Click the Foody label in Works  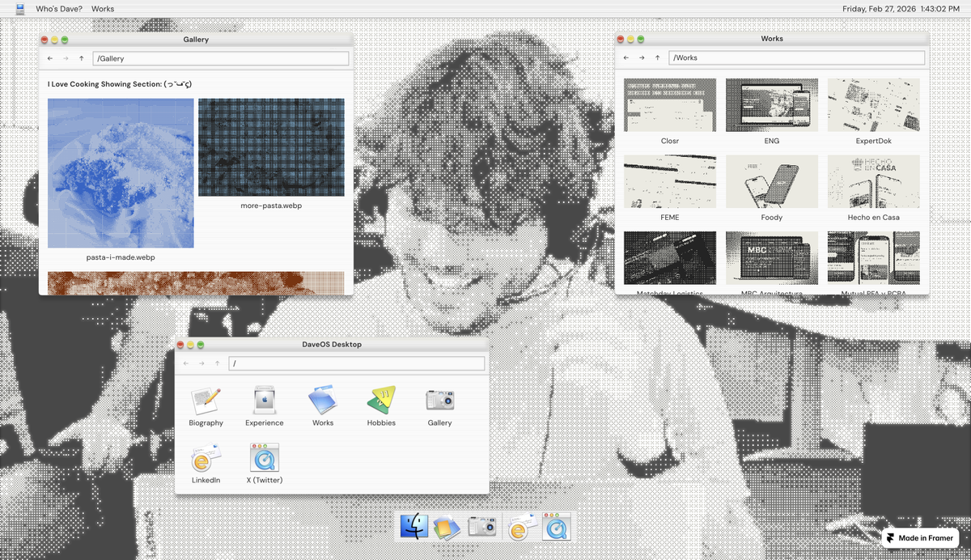click(772, 218)
